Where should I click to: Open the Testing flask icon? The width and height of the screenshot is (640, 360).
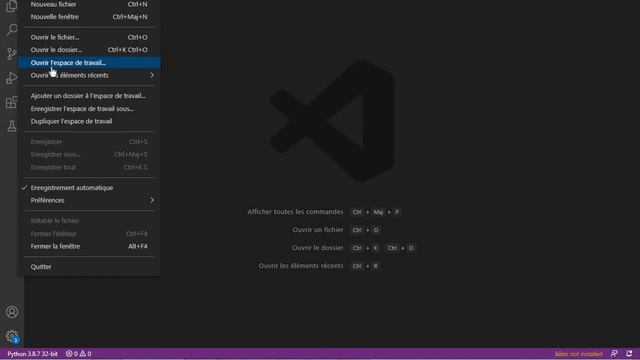[x=12, y=126]
